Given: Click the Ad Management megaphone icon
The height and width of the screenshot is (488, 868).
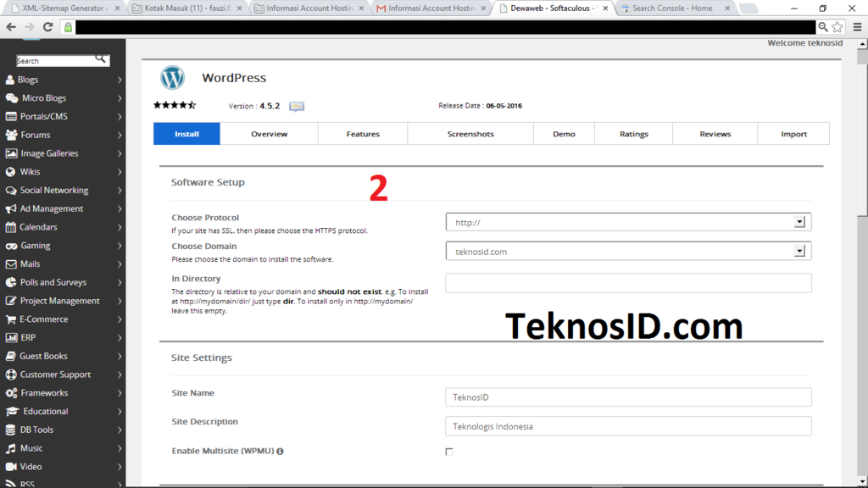Looking at the screenshot, I should click(x=11, y=208).
